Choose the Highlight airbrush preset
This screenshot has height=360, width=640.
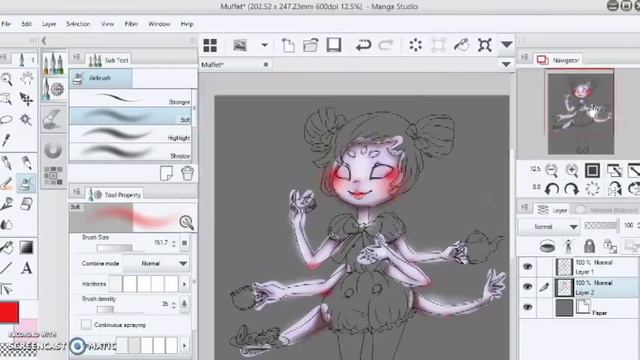[x=131, y=134]
